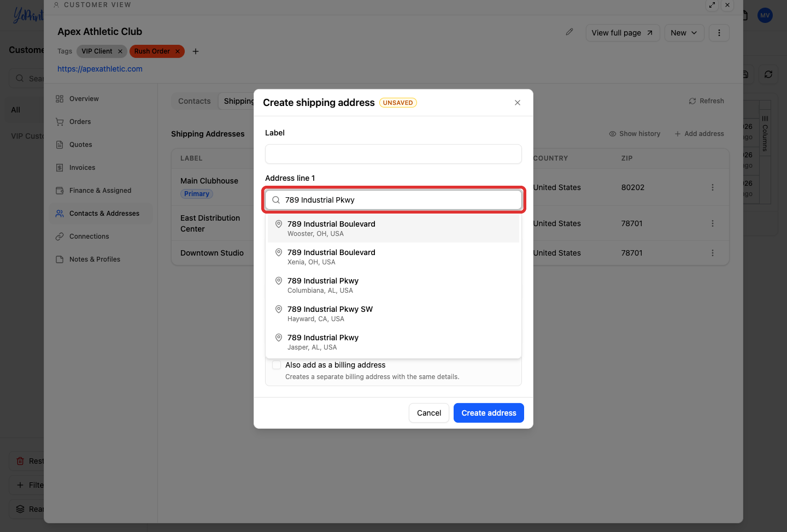This screenshot has width=787, height=532.
Task: Open the three-dot menu in customer header
Action: pos(719,33)
